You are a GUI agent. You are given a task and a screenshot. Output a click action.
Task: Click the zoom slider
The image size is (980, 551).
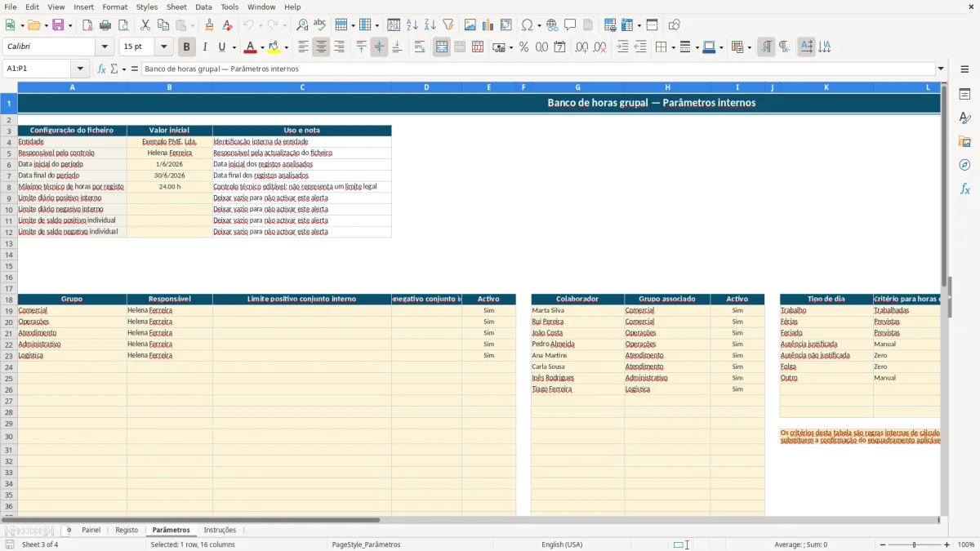point(914,544)
